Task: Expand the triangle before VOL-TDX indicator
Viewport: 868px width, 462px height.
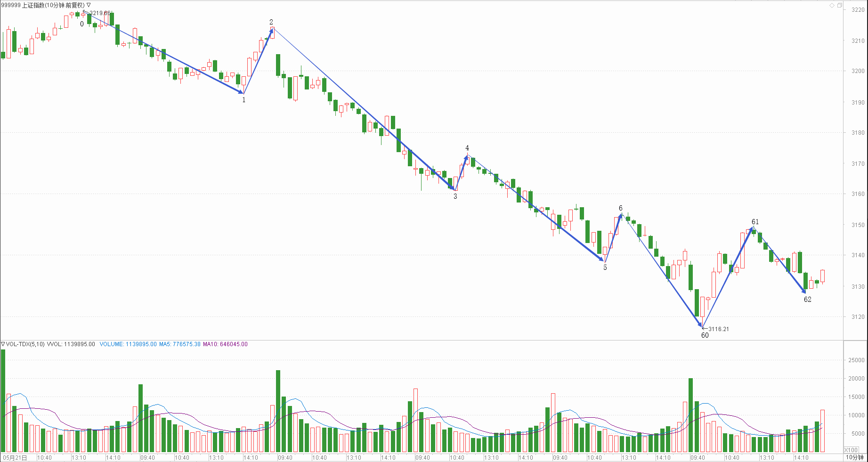Action: [x=3, y=344]
